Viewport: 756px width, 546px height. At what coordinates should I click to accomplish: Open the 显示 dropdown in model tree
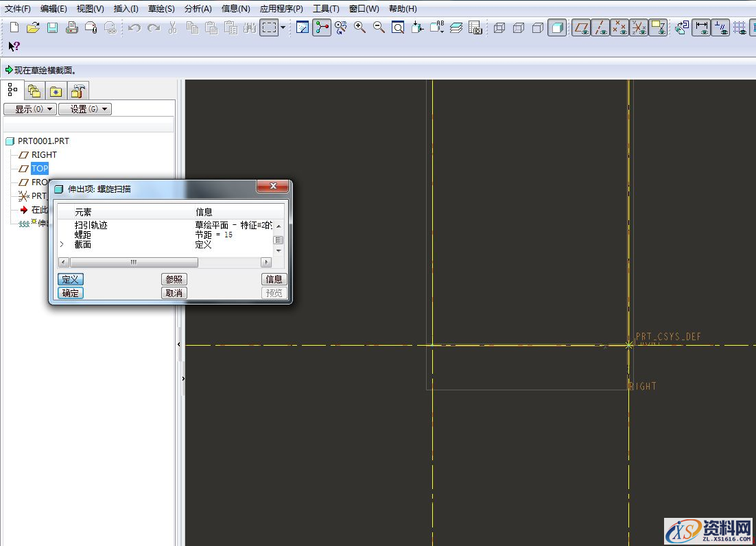click(x=29, y=109)
